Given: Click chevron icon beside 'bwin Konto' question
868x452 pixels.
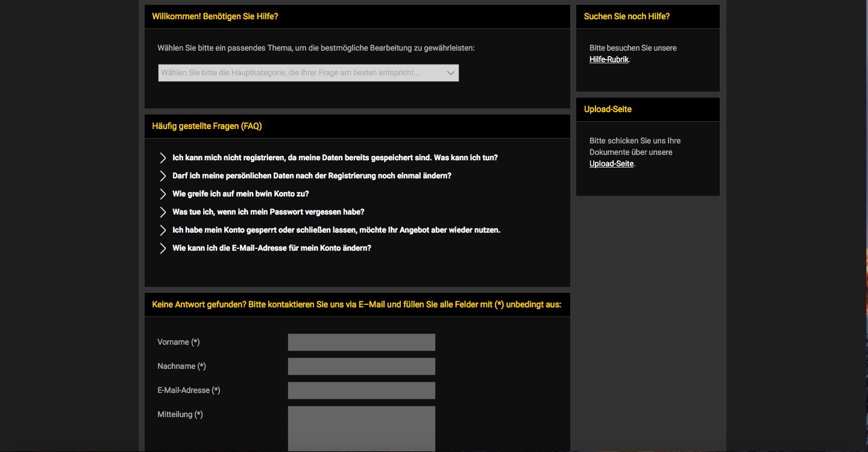Looking at the screenshot, I should coord(163,194).
